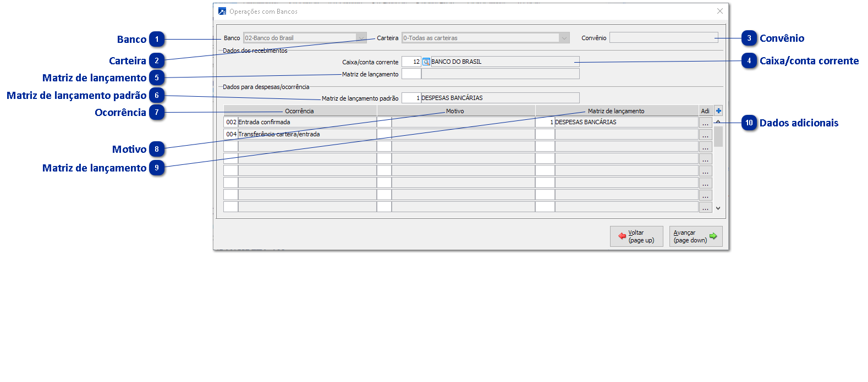The height and width of the screenshot is (382, 868).
Task: Open additional data for row 002 Entrada confirmada
Action: pyautogui.click(x=705, y=123)
